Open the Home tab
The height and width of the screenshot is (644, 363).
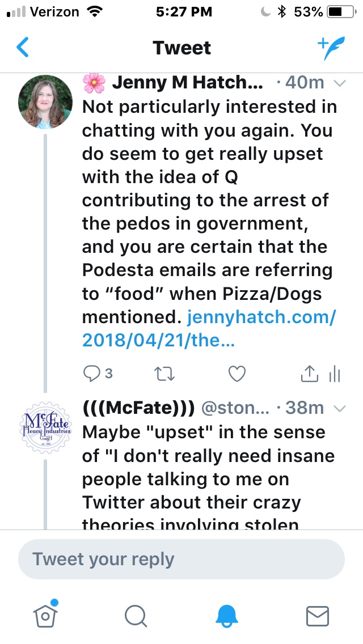44,614
